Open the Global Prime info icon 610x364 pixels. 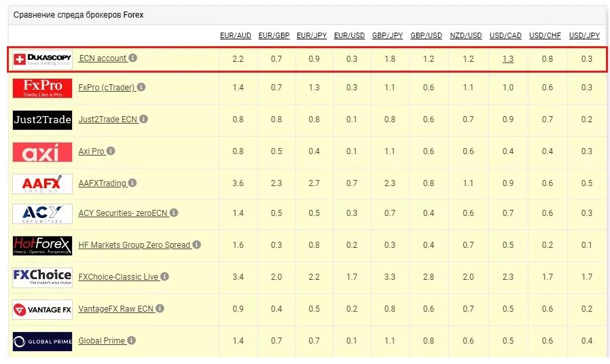click(132, 340)
